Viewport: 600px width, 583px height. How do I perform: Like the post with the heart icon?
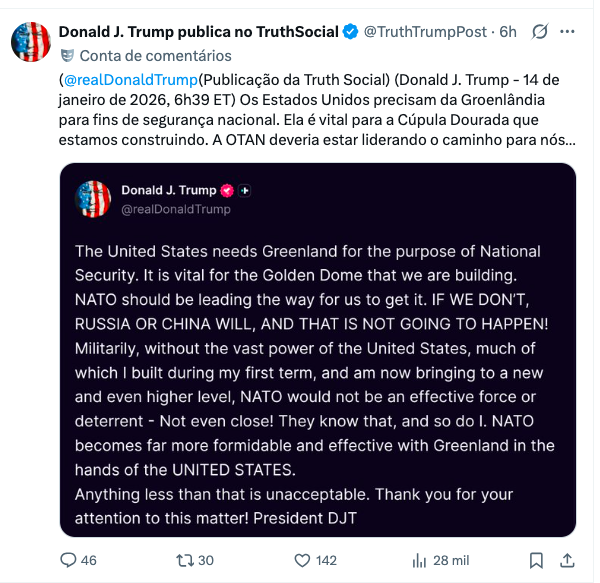click(x=306, y=560)
